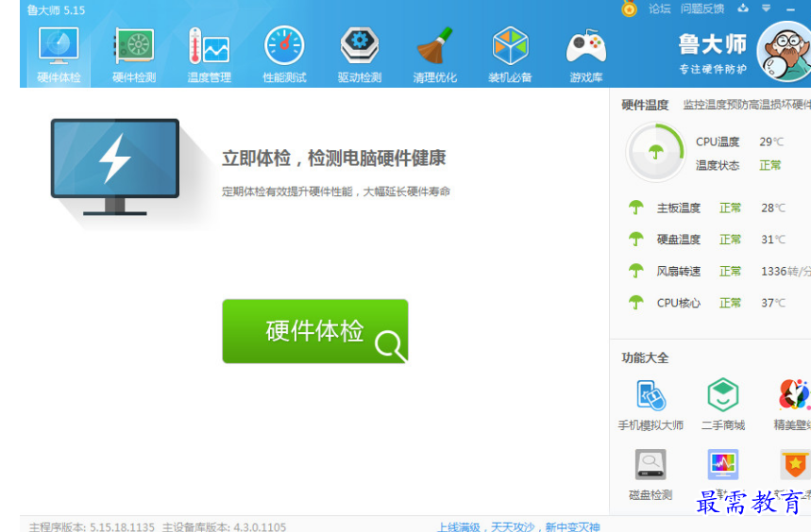Click the 温度状态 正常 status
This screenshot has width=811, height=532.
pos(769,165)
